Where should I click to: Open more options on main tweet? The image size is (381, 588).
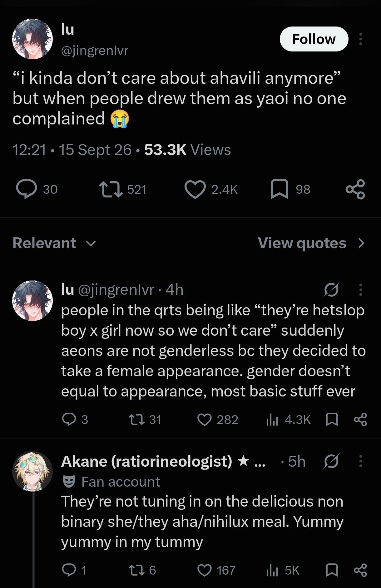pos(361,39)
